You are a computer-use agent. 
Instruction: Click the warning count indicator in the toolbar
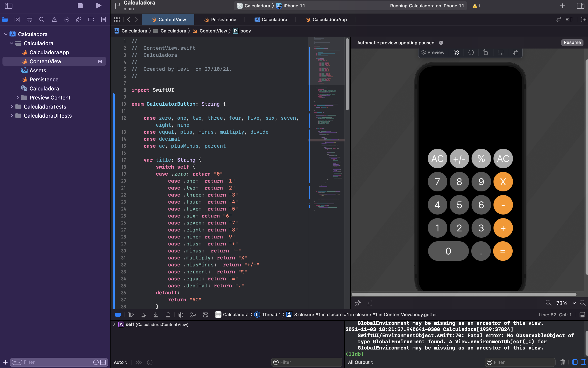click(476, 6)
